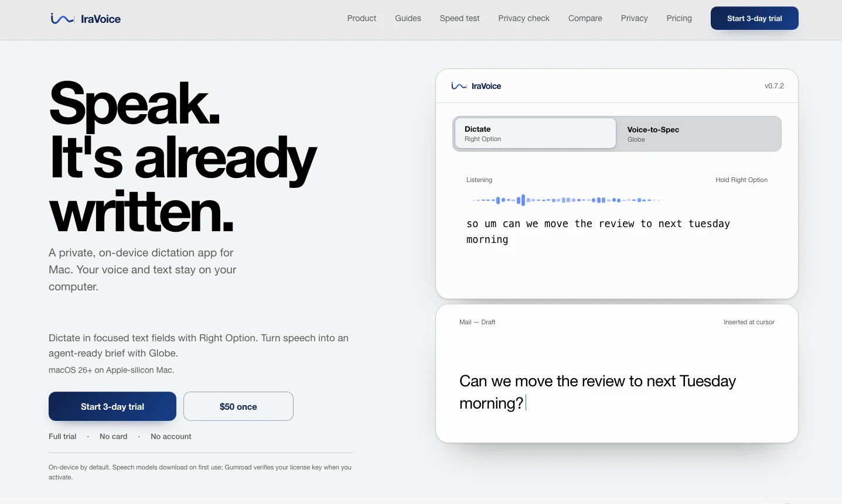Click the Inserted at cursor label
Screen dimensions: 842x504
tap(749, 322)
